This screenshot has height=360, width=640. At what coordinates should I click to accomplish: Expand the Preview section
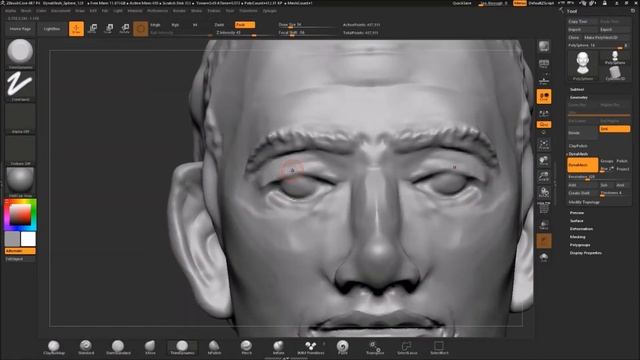[577, 213]
